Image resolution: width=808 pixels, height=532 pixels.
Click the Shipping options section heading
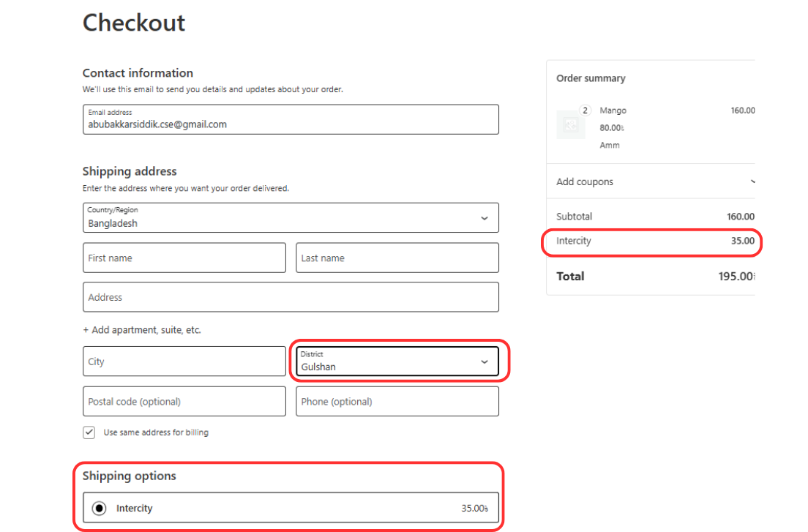point(130,476)
